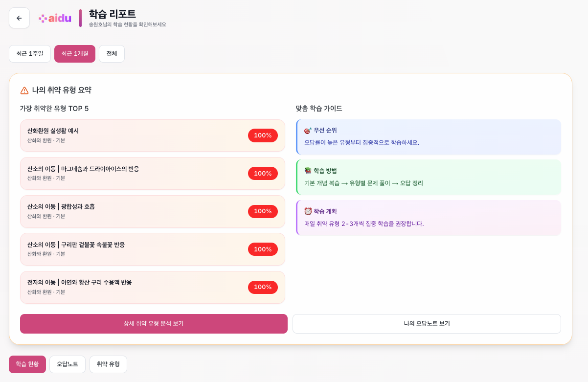588x382 pixels.
Task: Open the 산화환원 실생활 예시 card
Action: tap(153, 135)
